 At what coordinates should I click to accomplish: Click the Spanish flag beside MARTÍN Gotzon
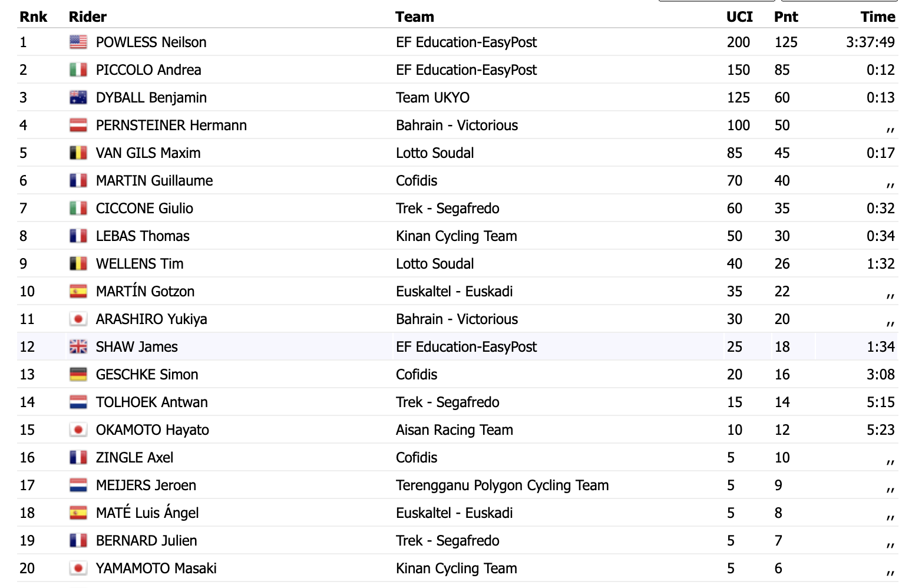click(78, 291)
